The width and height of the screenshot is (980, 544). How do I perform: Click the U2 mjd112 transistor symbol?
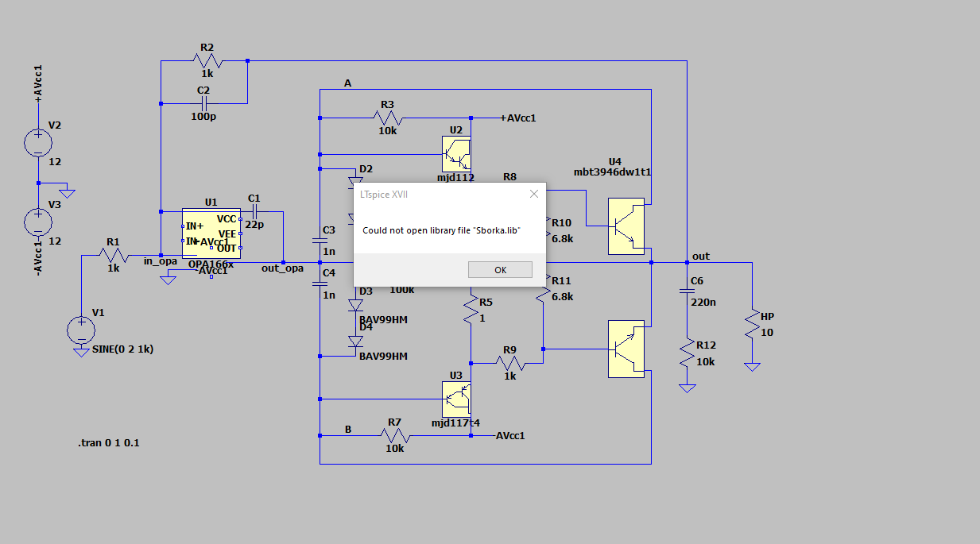click(456, 153)
